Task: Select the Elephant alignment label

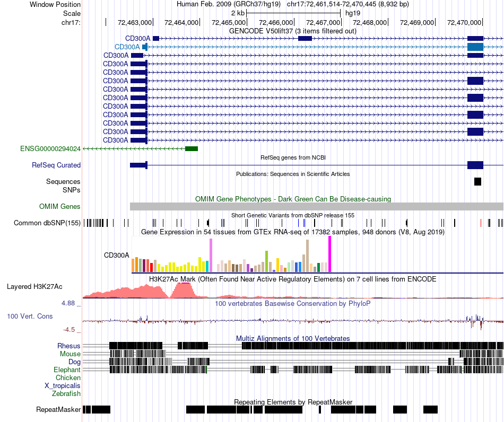Action: click(67, 370)
